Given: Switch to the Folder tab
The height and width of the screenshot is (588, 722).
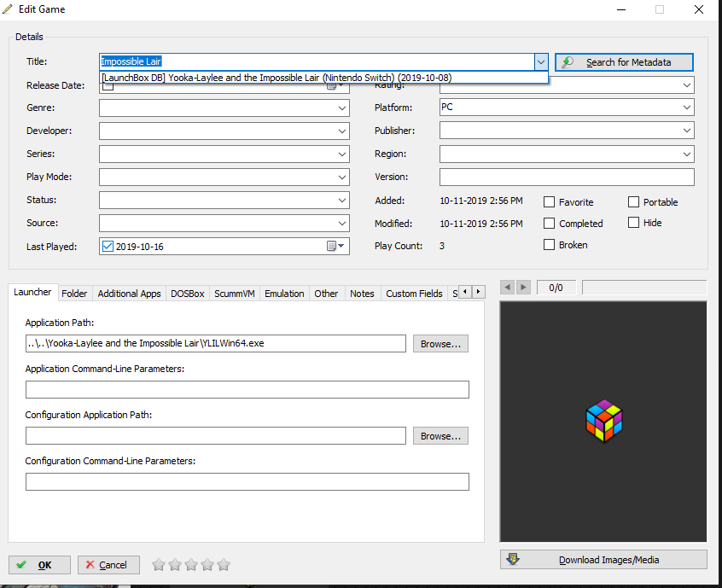Looking at the screenshot, I should click(74, 294).
